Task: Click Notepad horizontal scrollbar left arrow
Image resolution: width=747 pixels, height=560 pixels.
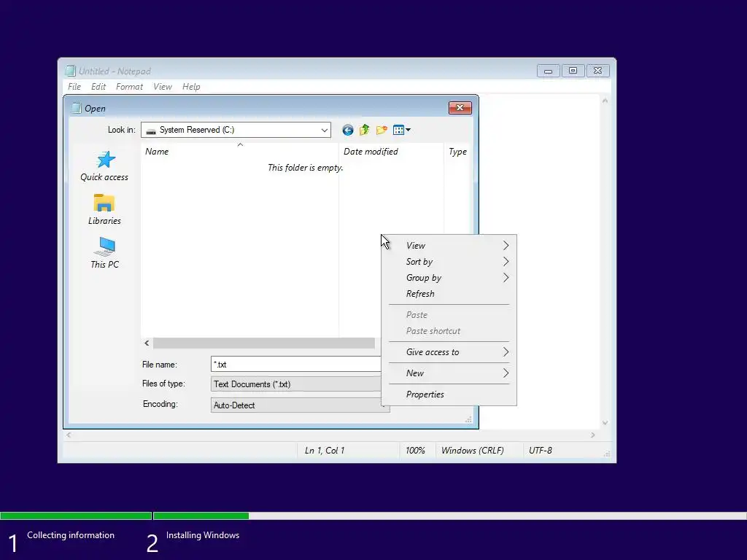Action: point(69,435)
